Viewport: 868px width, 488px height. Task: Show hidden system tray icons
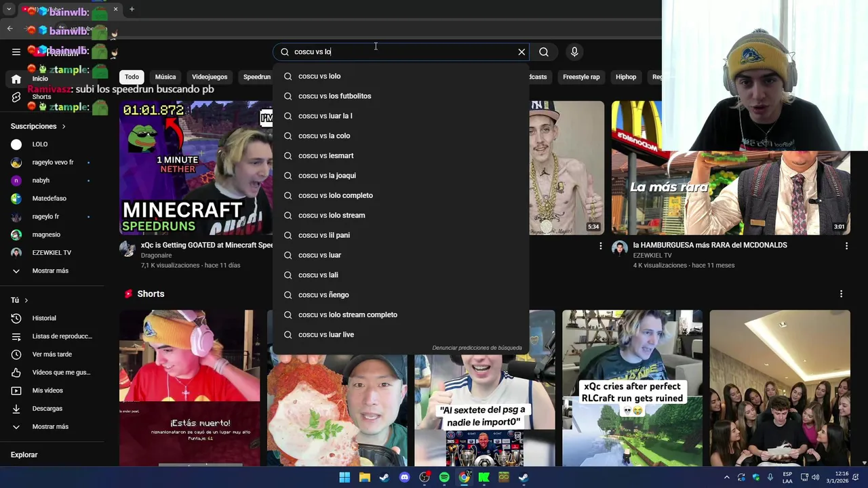(x=727, y=477)
